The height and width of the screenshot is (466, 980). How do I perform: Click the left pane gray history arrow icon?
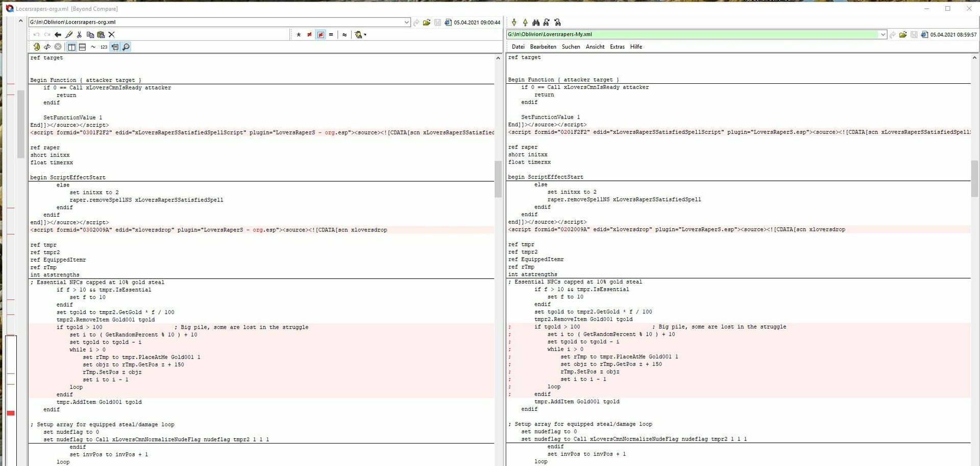point(416,22)
